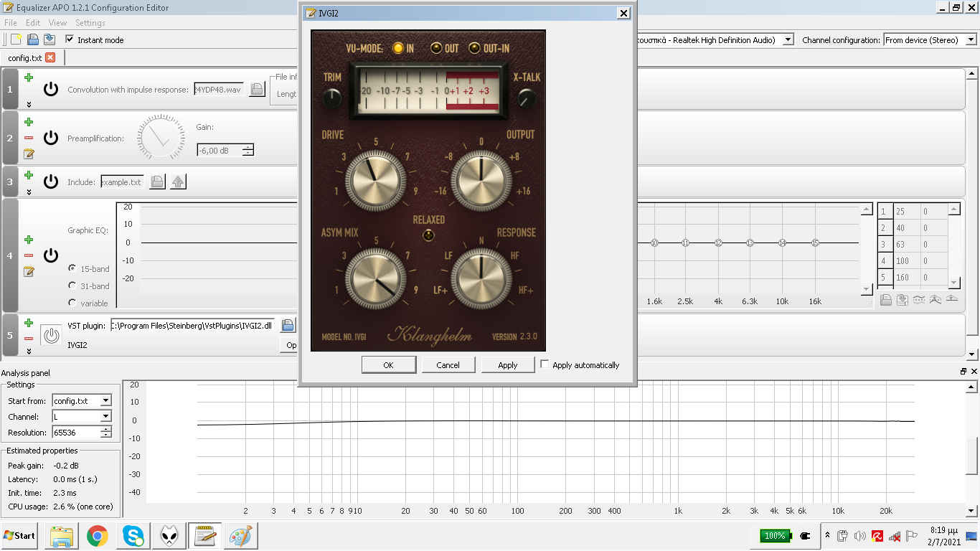Click the green plus icon in row 1

pos(29,77)
